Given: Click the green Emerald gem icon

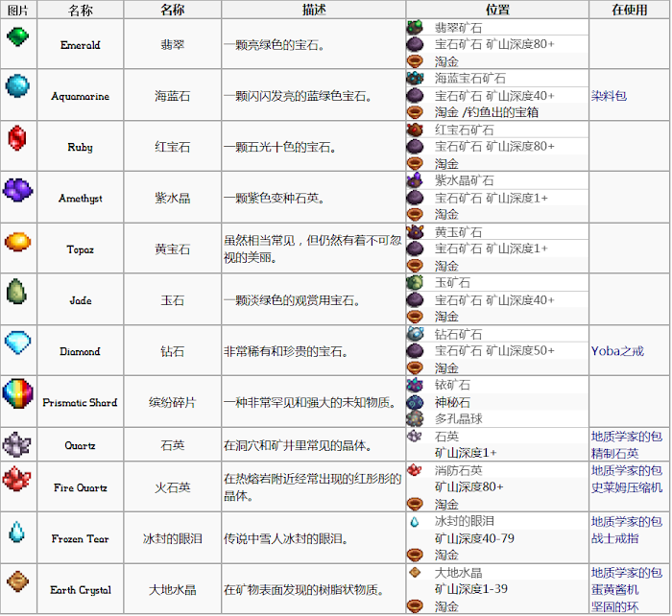Looking at the screenshot, I should 17,36.
